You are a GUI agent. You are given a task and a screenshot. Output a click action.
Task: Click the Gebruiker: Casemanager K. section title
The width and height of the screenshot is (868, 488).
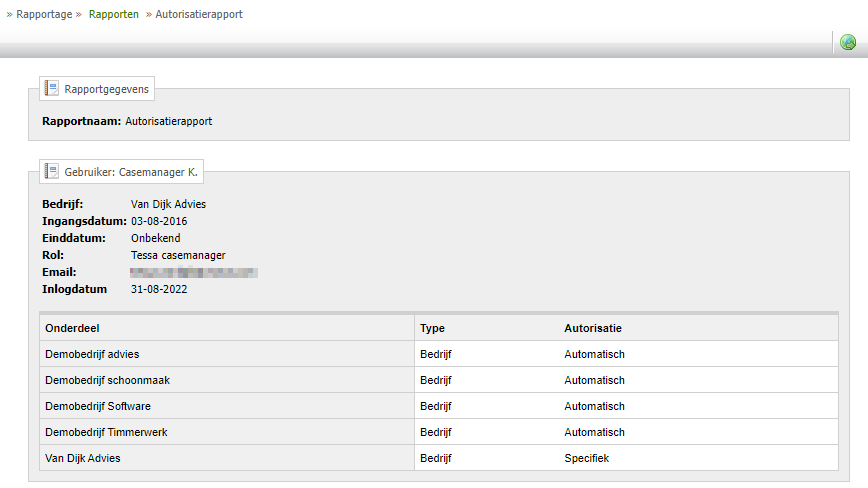coord(131,172)
